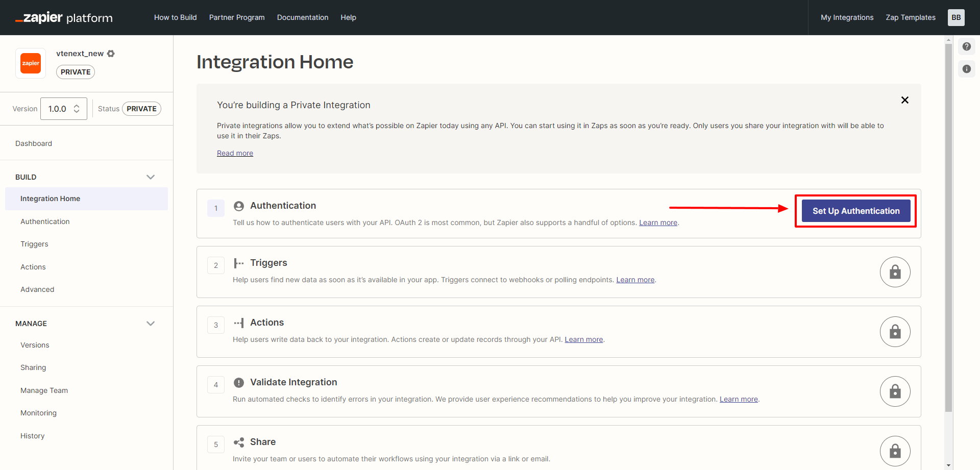
Task: Open Versions in sidebar
Action: [35, 345]
